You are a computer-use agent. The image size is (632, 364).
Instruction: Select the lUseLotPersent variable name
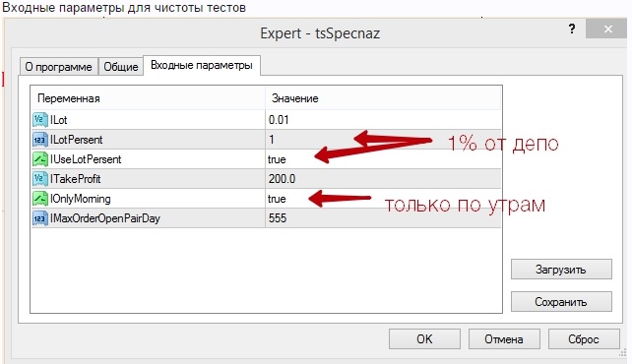pos(86,159)
